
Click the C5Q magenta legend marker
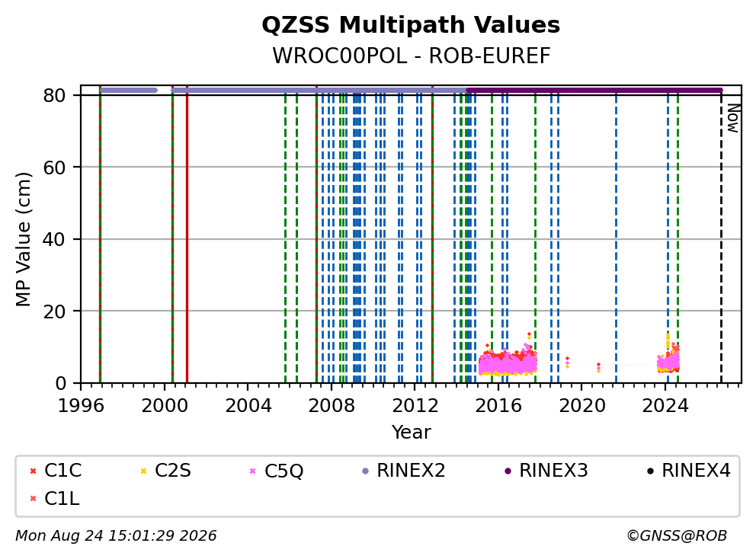253,471
